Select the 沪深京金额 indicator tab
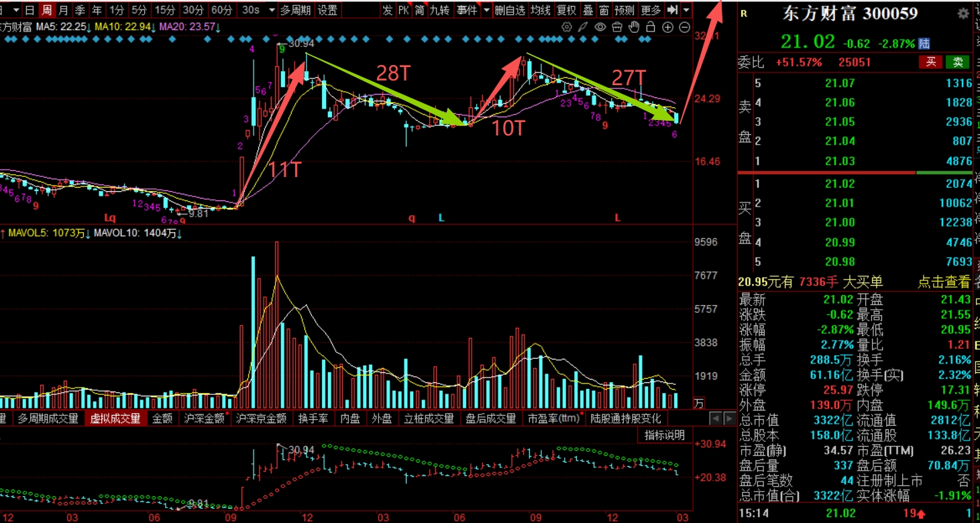This screenshot has height=523, width=980. (x=262, y=418)
